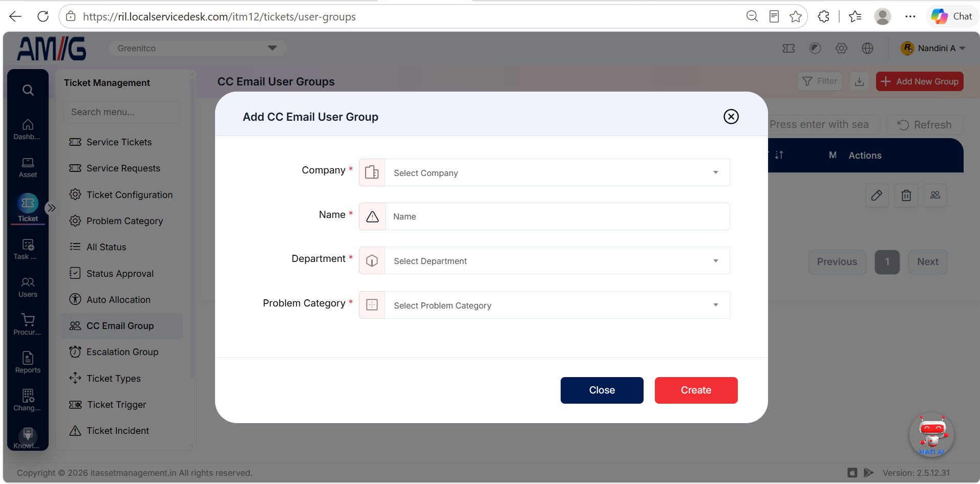This screenshot has width=980, height=484.
Task: Open the Greenitco company selector
Action: point(197,48)
